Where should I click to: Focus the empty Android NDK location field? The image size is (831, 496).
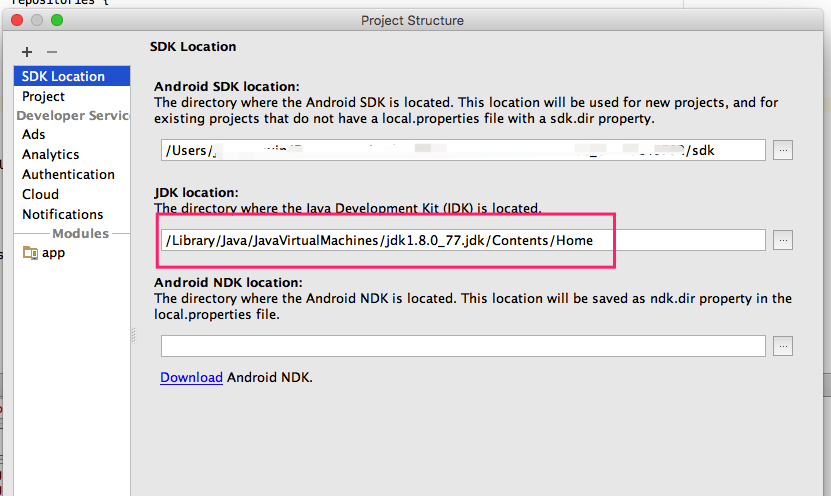click(463, 346)
